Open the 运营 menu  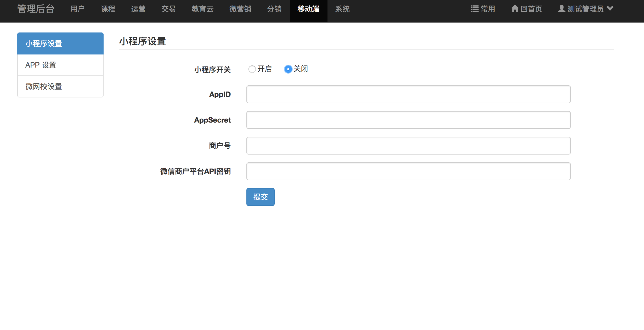tap(138, 9)
